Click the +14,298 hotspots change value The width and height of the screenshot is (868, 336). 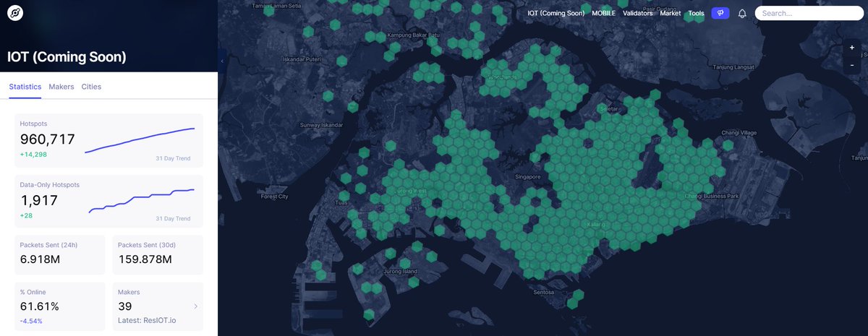click(x=33, y=155)
